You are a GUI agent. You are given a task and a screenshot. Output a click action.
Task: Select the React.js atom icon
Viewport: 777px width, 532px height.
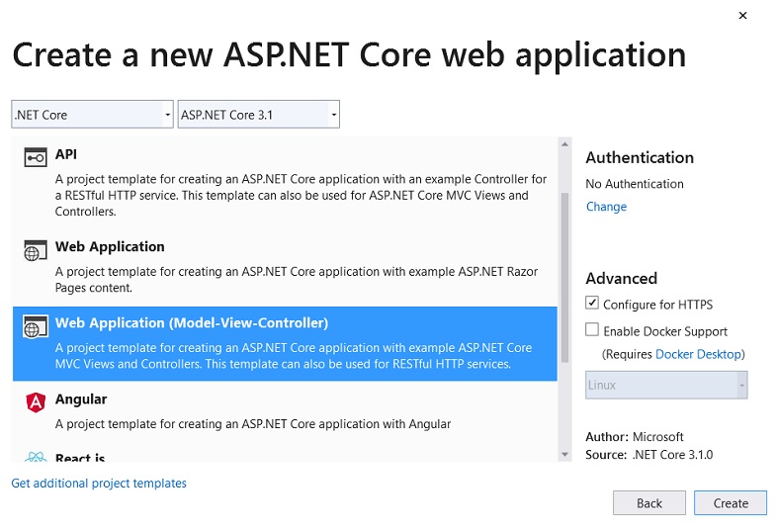click(x=36, y=457)
